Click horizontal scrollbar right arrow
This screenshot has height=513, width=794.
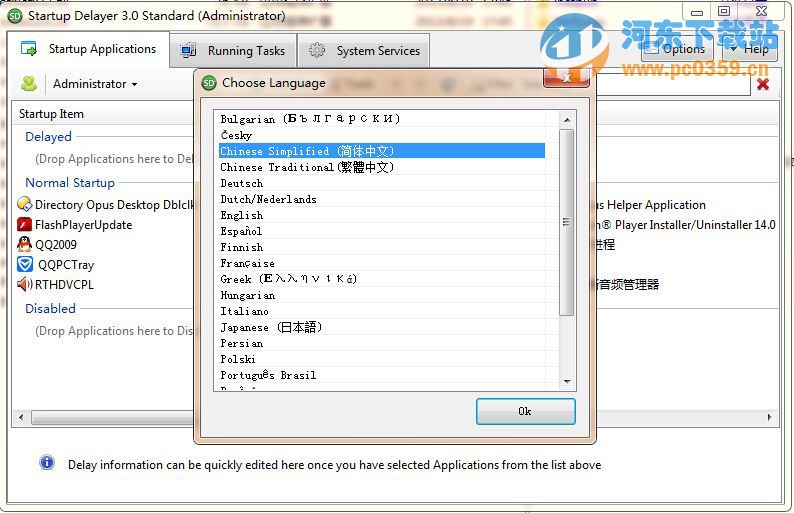tap(770, 417)
